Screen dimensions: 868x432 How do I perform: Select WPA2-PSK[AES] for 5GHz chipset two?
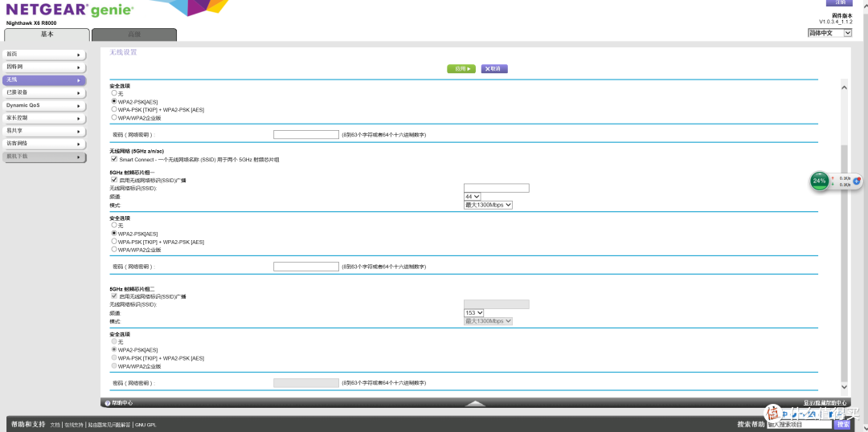coord(114,349)
